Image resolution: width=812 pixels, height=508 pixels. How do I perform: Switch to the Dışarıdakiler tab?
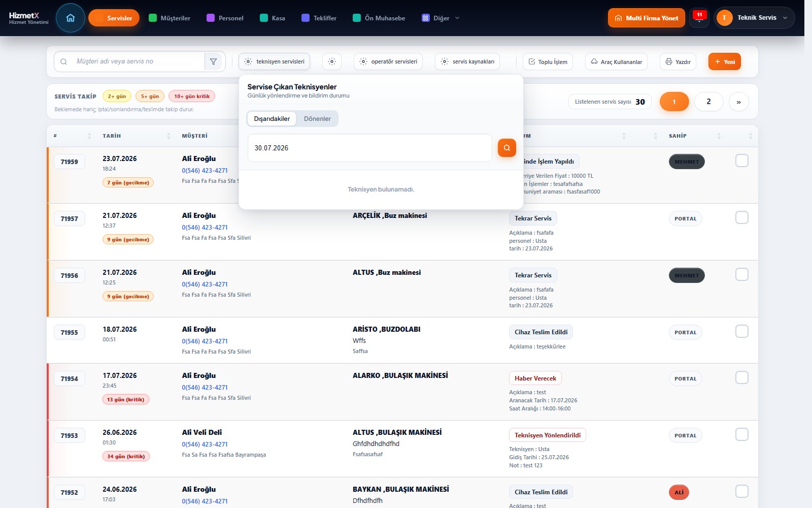(272, 119)
